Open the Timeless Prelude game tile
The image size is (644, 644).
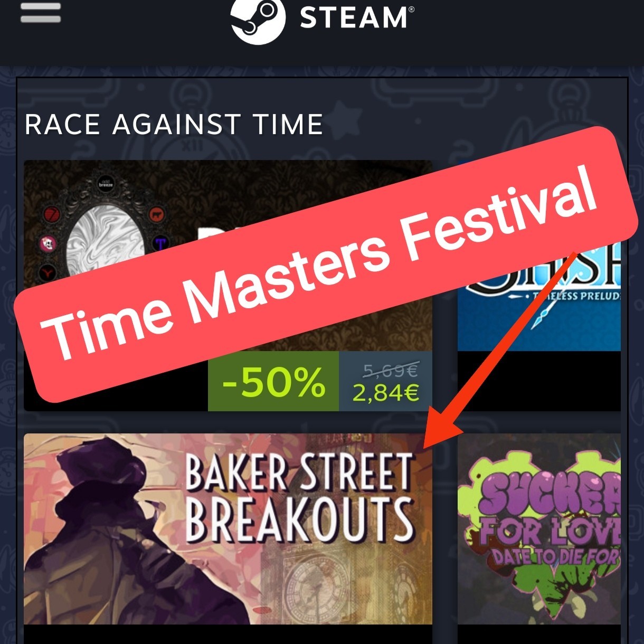point(539,296)
